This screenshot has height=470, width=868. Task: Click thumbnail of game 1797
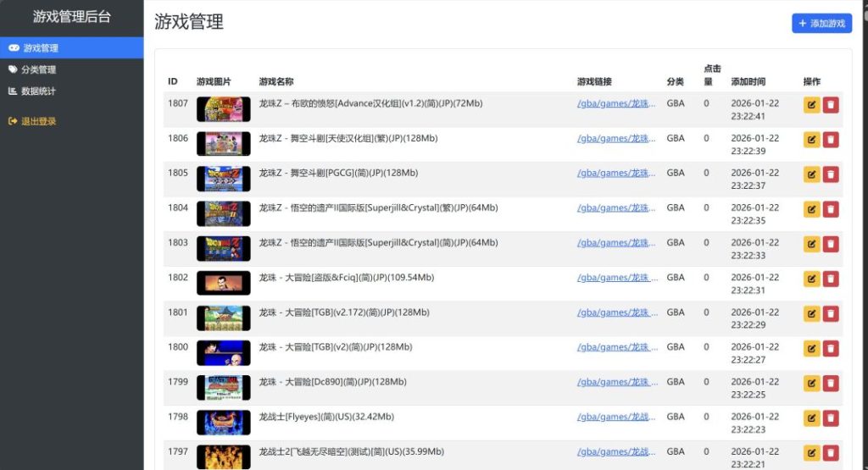click(x=224, y=457)
